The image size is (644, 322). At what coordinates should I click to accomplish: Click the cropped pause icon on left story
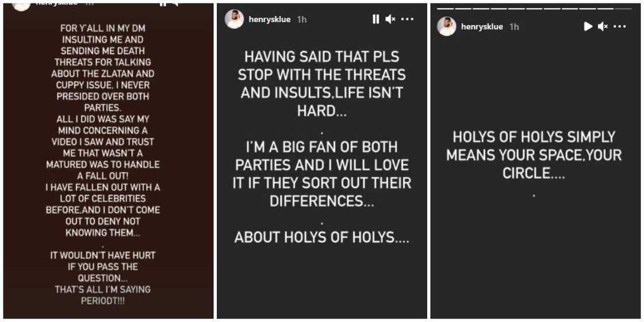163,3
